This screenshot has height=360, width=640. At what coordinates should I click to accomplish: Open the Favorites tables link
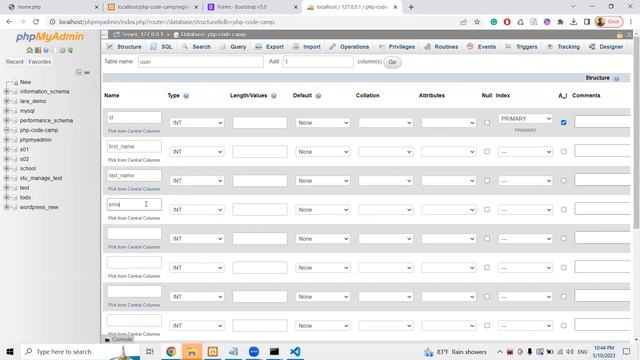click(x=40, y=62)
